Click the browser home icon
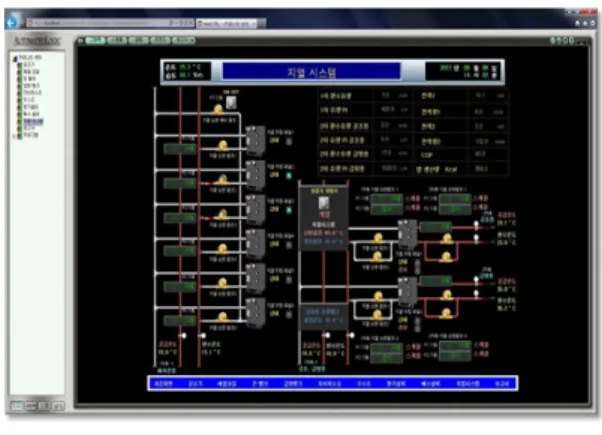The width and height of the screenshot is (602, 435). click(577, 23)
